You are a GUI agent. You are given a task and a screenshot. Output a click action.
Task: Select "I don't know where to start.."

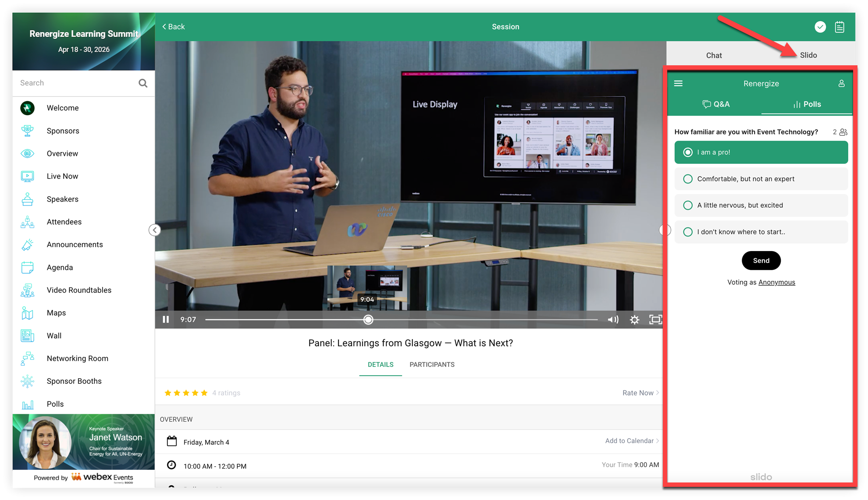click(x=761, y=232)
